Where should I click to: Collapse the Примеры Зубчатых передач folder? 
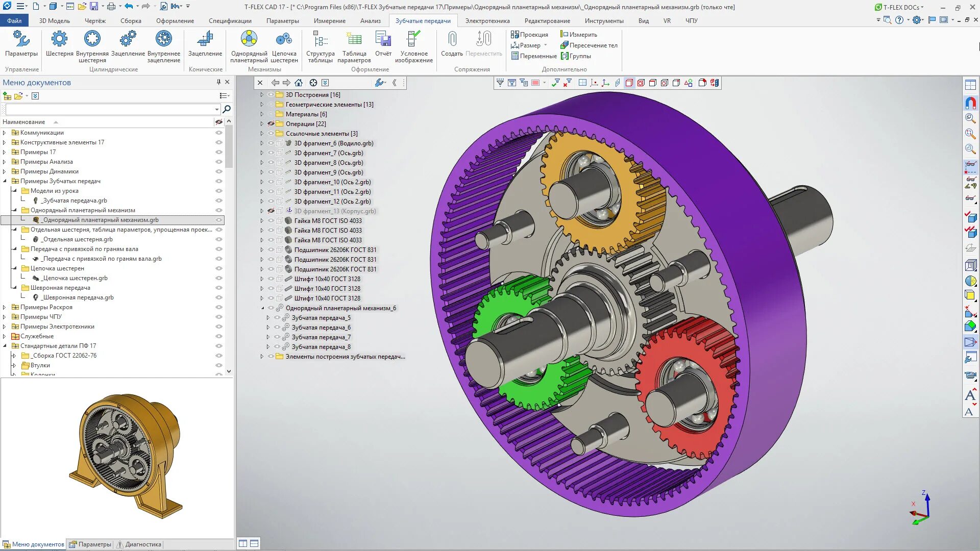tap(5, 181)
